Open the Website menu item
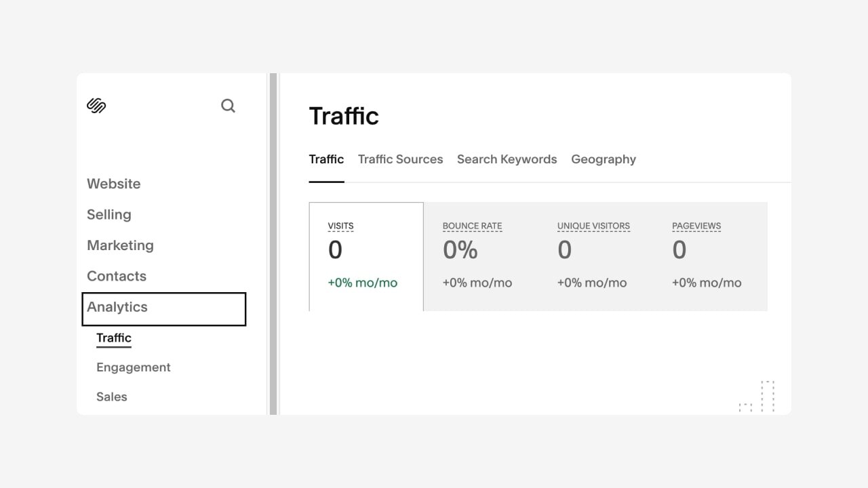 114,184
